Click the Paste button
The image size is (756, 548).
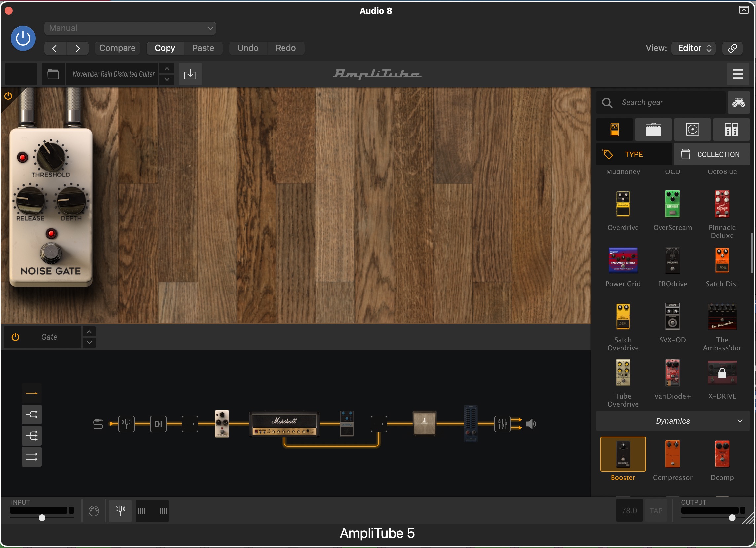pyautogui.click(x=203, y=48)
